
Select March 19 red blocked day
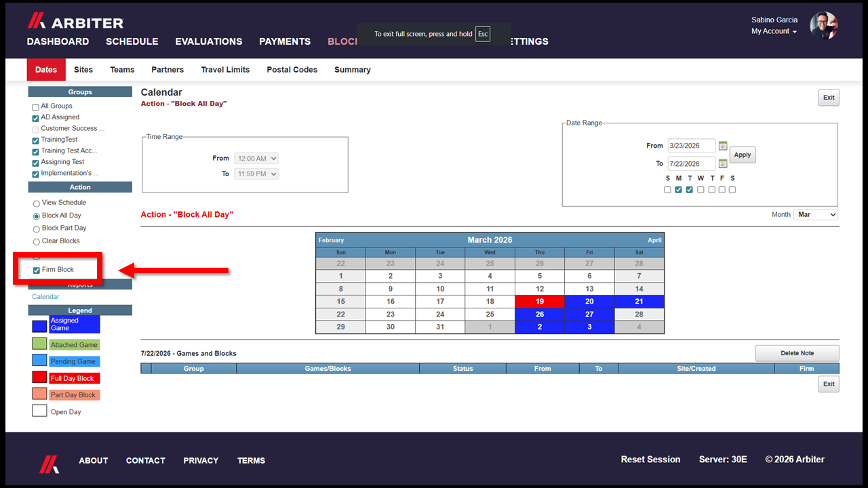[540, 302]
